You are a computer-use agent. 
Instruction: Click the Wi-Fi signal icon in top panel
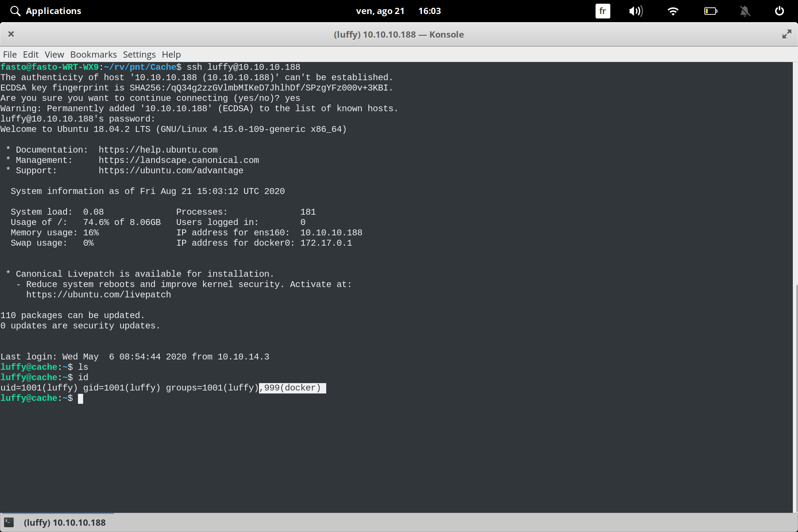tap(673, 11)
